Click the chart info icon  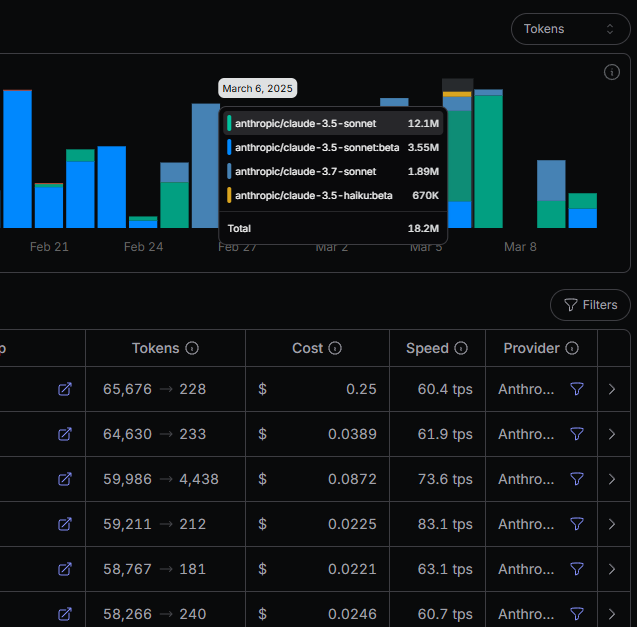click(x=611, y=72)
